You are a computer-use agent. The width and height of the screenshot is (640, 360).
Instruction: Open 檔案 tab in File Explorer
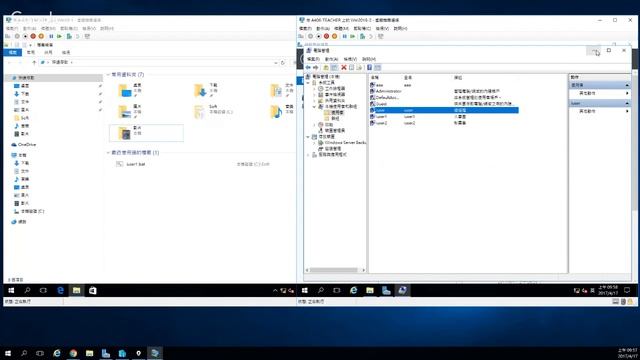(13, 52)
